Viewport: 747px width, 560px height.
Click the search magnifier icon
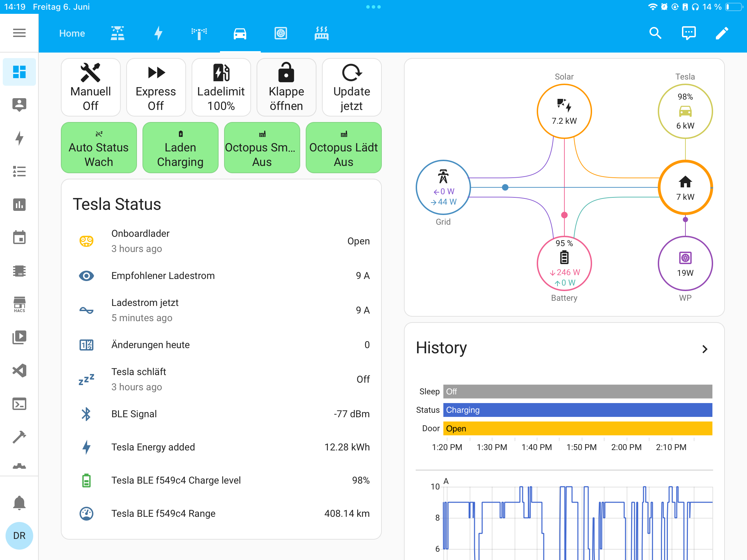tap(655, 33)
